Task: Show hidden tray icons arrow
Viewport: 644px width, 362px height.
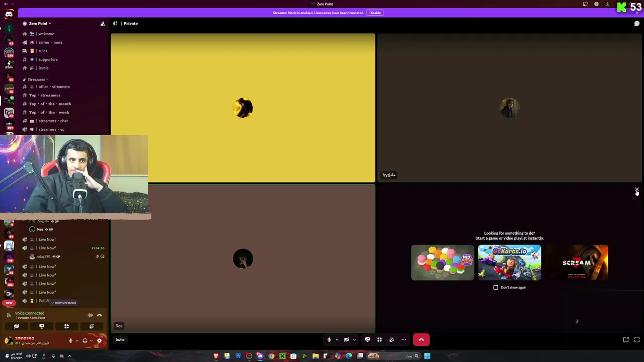Action: 69,356
